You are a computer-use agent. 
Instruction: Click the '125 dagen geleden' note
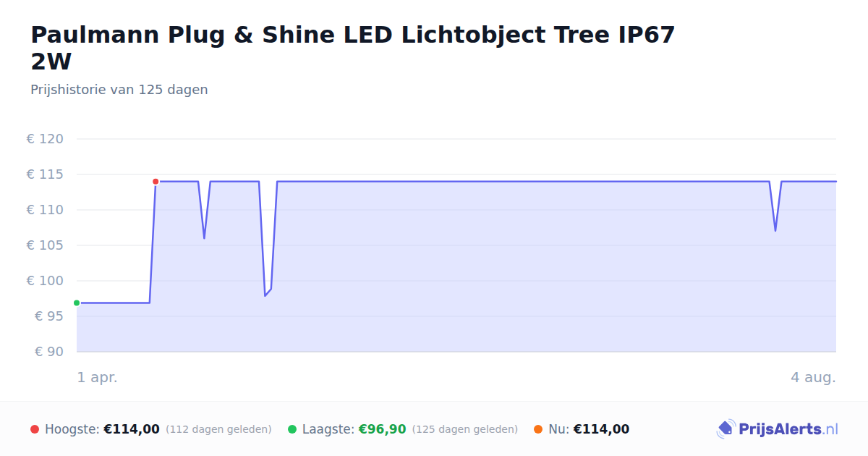pyautogui.click(x=465, y=429)
